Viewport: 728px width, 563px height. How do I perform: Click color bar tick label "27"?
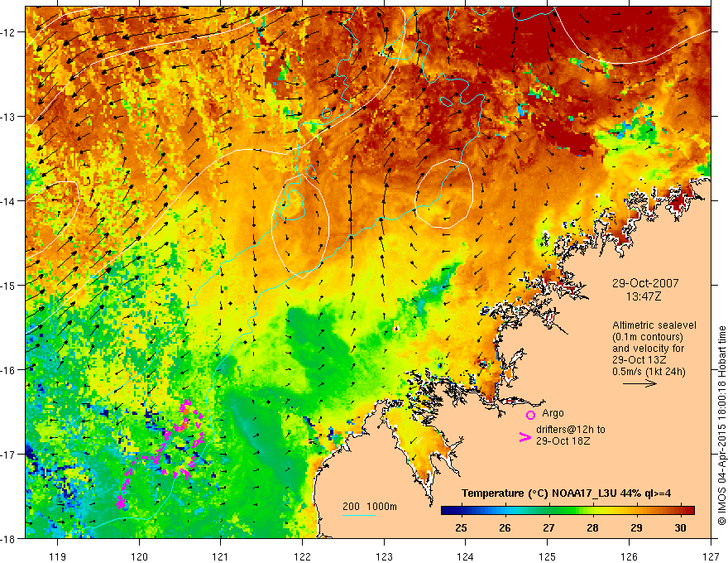pyautogui.click(x=548, y=528)
